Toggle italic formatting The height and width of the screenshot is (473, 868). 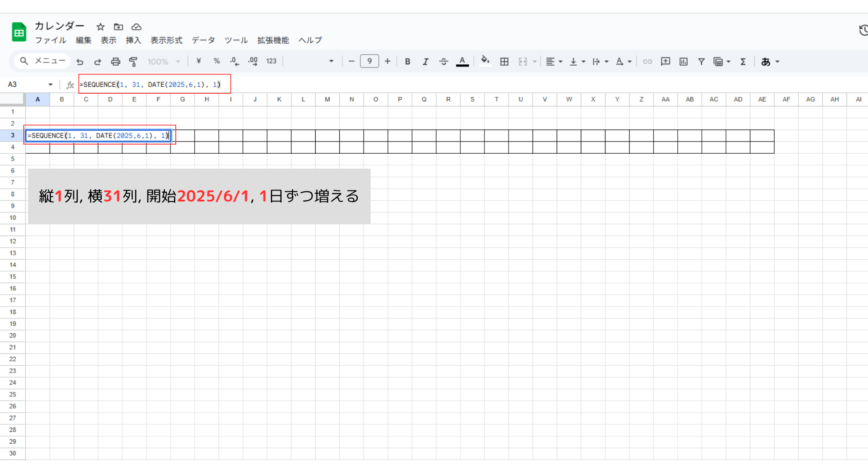tap(425, 62)
